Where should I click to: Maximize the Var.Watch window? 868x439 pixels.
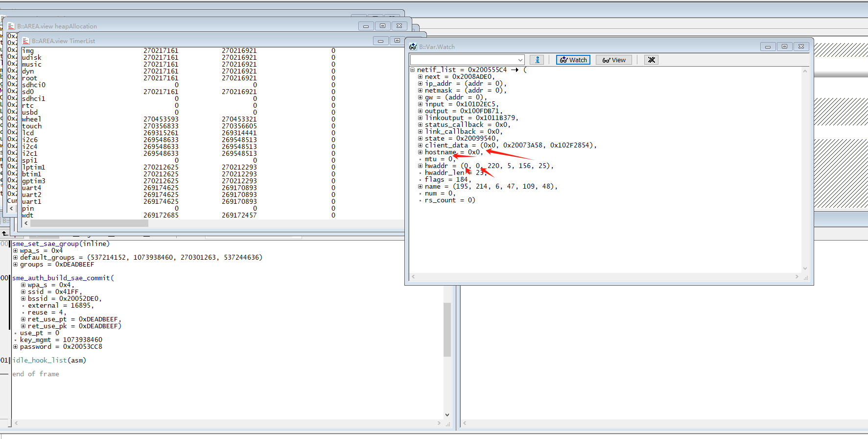point(784,47)
